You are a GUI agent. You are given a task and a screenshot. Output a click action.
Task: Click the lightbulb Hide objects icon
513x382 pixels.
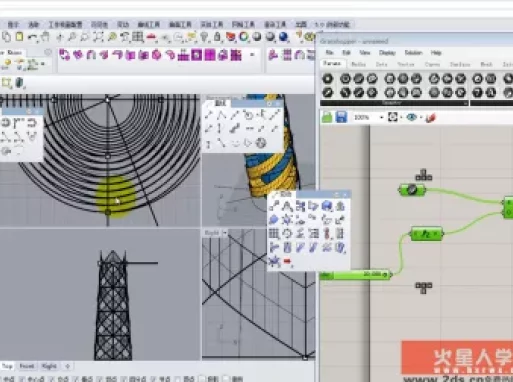click(x=204, y=36)
